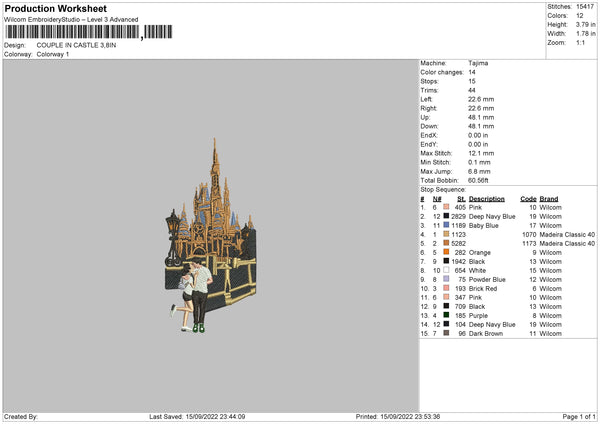Screen dimensions: 600x424
Task: Click the Code column header
Action: click(x=529, y=198)
